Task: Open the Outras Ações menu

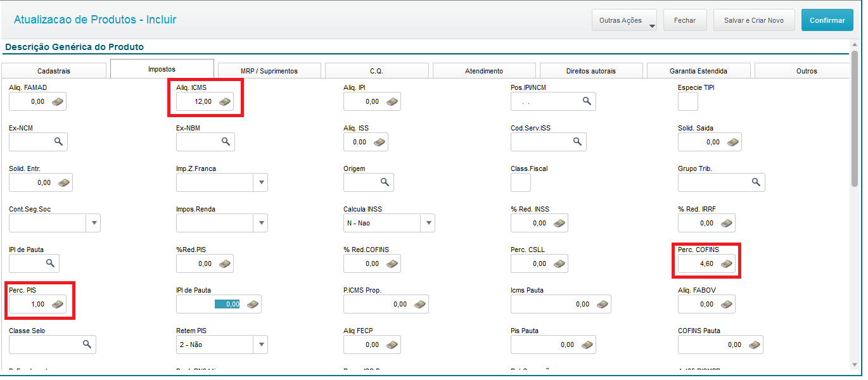Action: [x=624, y=20]
